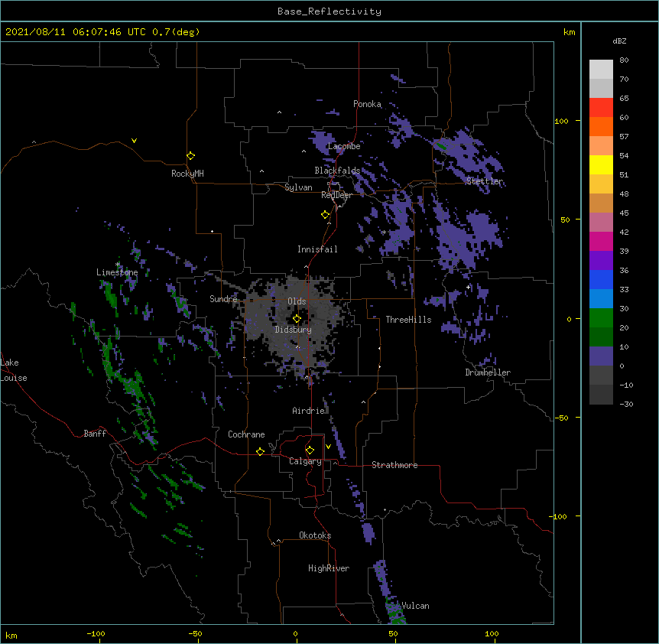The image size is (659, 644).
Task: Click the Limestone label
Action: (x=117, y=272)
